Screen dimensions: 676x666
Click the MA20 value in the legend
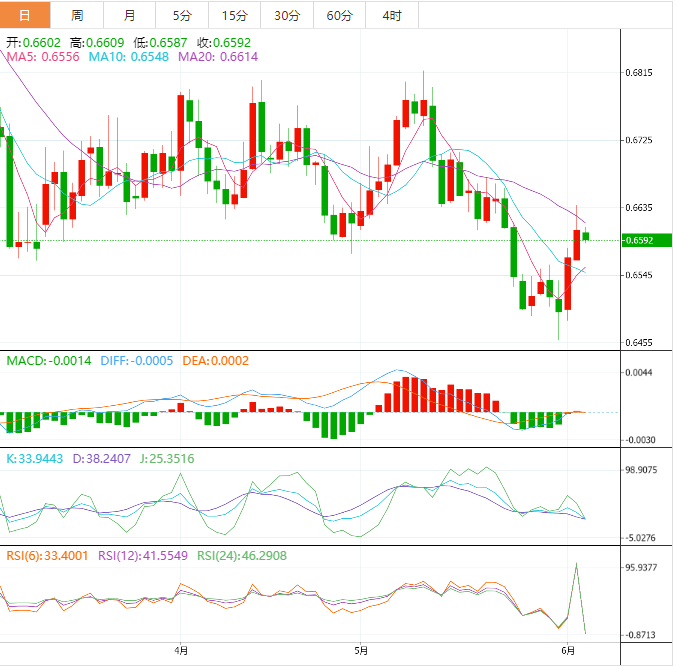tap(217, 58)
